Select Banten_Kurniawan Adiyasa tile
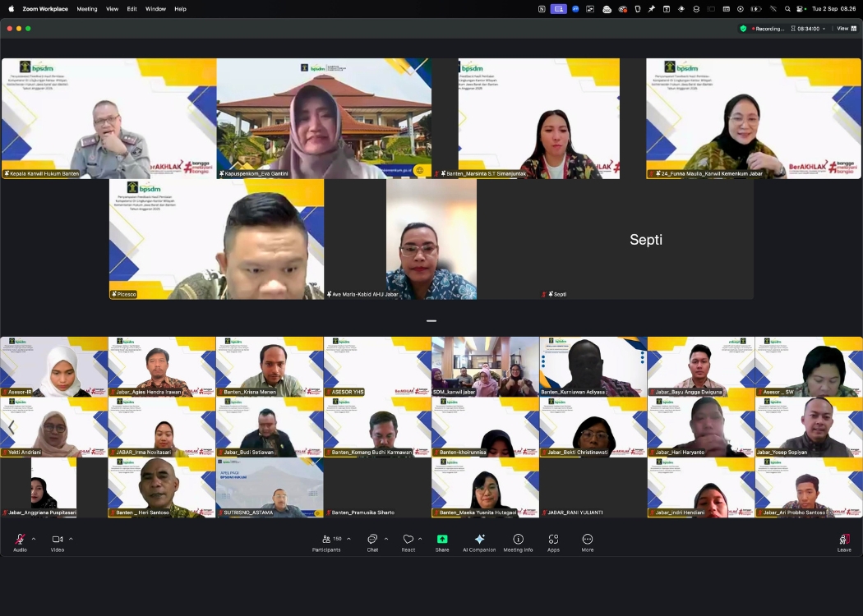This screenshot has width=863, height=616. click(x=593, y=367)
